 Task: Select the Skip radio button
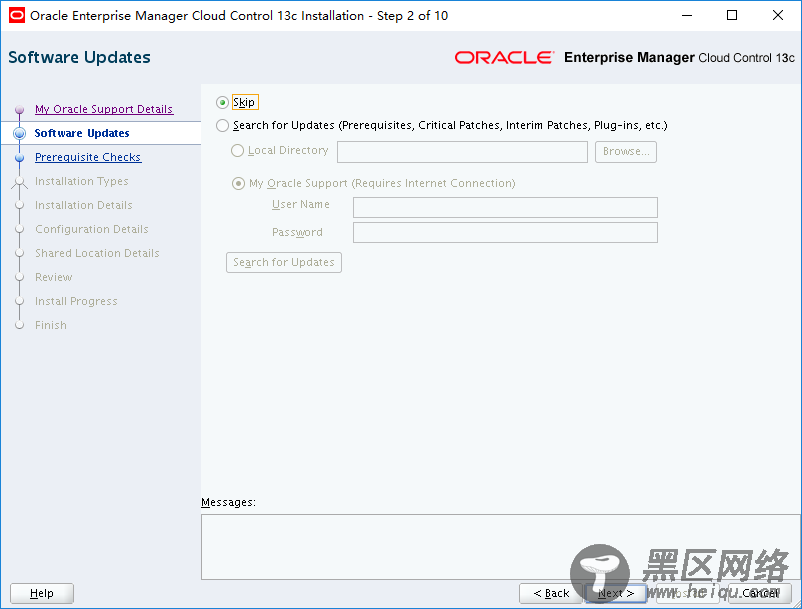point(222,102)
